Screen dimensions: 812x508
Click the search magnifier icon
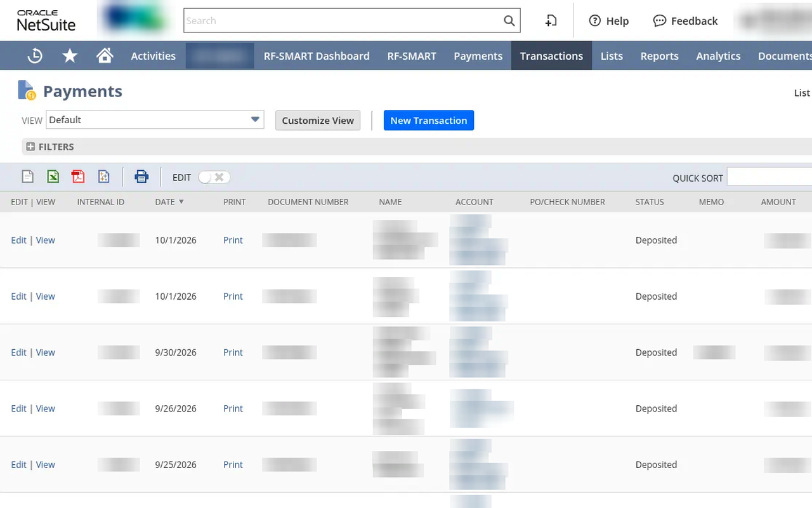coord(509,21)
